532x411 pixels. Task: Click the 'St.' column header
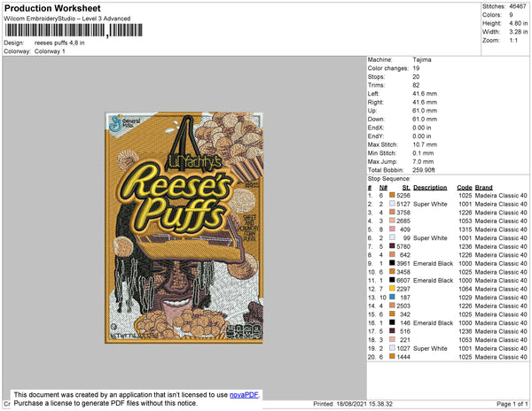[x=406, y=188]
